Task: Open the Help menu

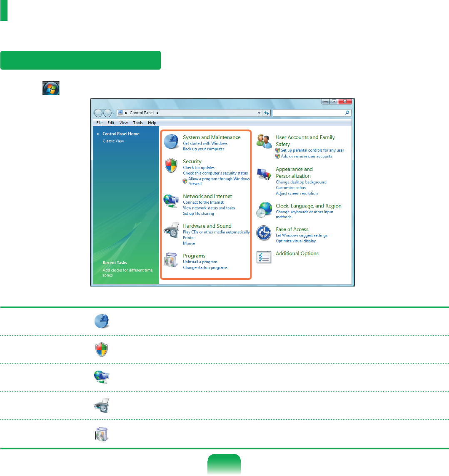Action: click(x=152, y=123)
